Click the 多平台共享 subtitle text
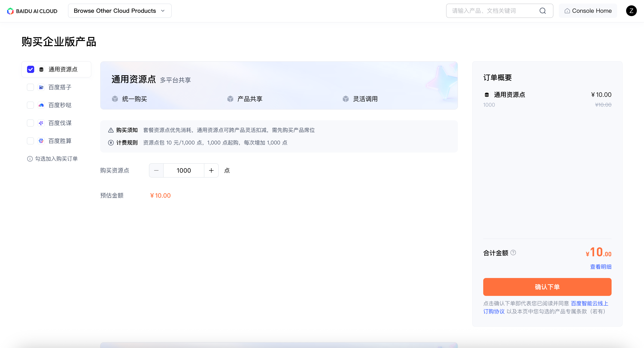 (x=176, y=80)
